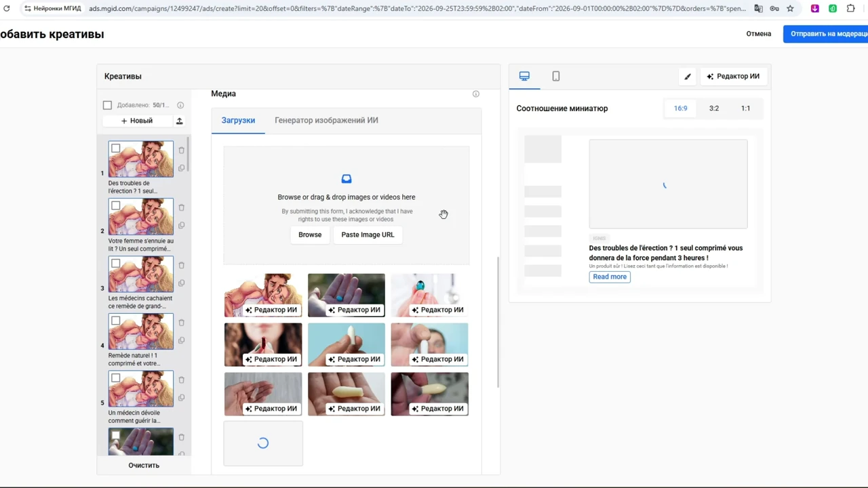The image size is (868, 488).
Task: Click the purple download extension icon
Action: pyautogui.click(x=815, y=9)
